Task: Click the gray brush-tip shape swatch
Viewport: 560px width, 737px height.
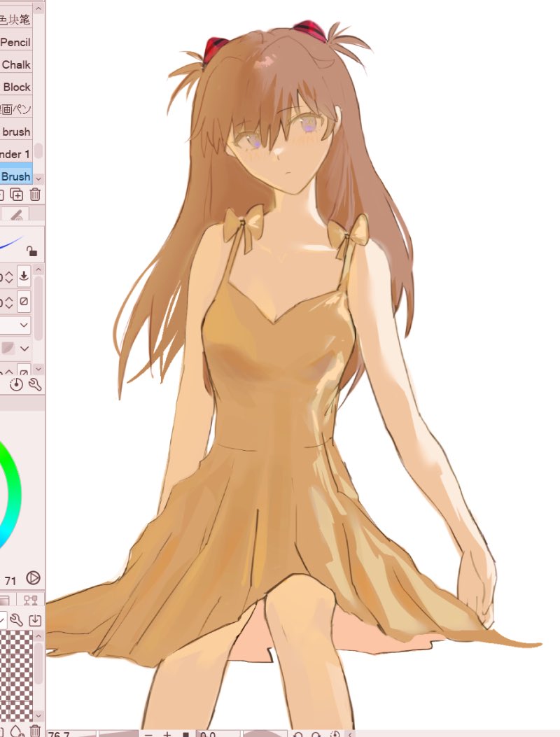Action: [8, 349]
